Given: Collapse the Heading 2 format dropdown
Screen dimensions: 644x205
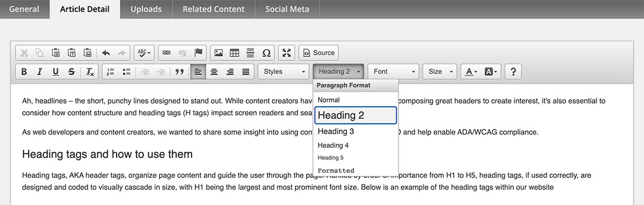Looking at the screenshot, I should [x=338, y=72].
